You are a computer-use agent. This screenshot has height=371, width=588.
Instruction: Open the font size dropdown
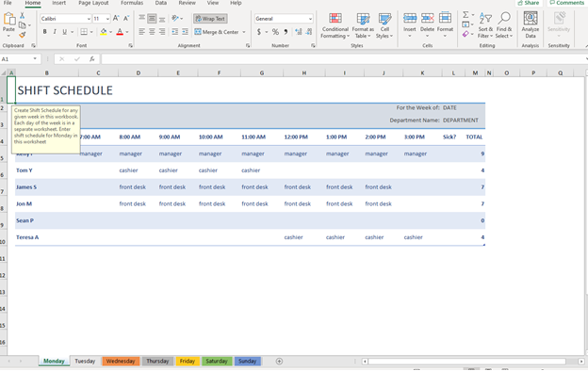(107, 19)
